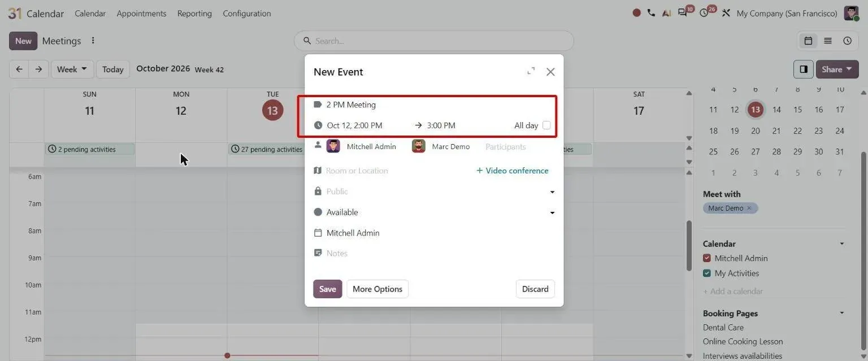The image size is (868, 361).
Task: Click the red status dot in top bar
Action: [x=636, y=13]
